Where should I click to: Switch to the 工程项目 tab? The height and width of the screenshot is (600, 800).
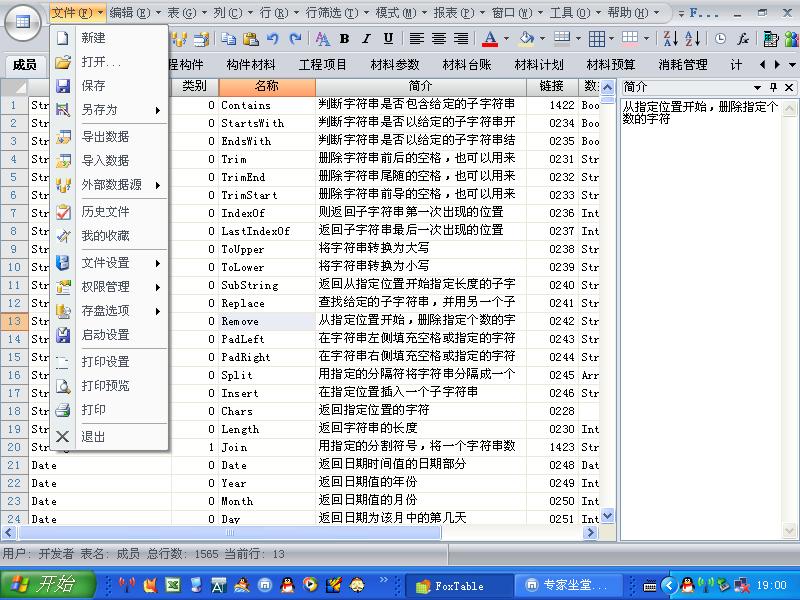pos(322,65)
